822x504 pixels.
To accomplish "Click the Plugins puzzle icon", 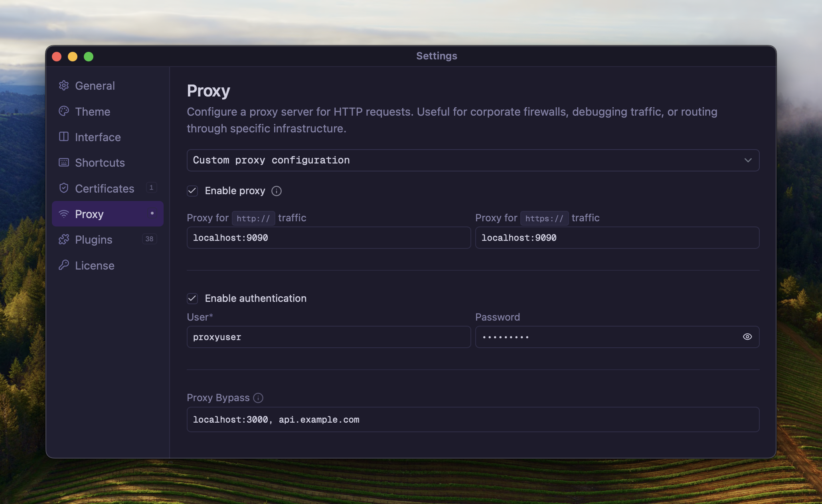I will 64,239.
